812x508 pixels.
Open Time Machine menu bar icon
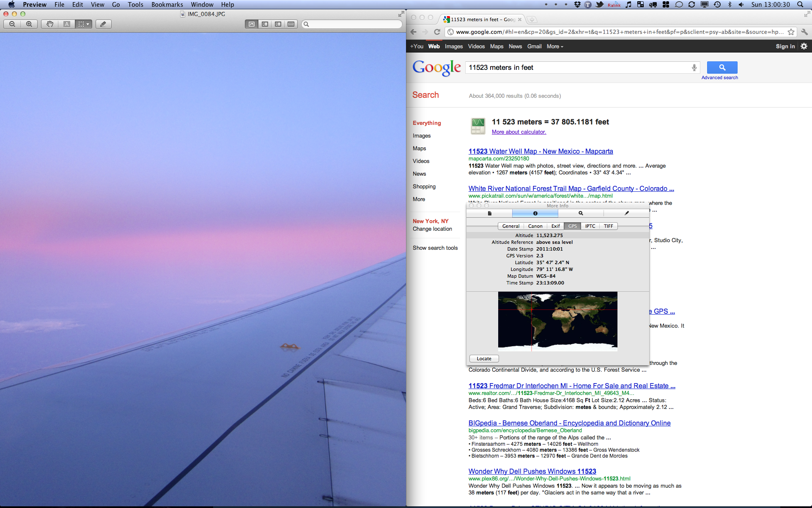(717, 4)
